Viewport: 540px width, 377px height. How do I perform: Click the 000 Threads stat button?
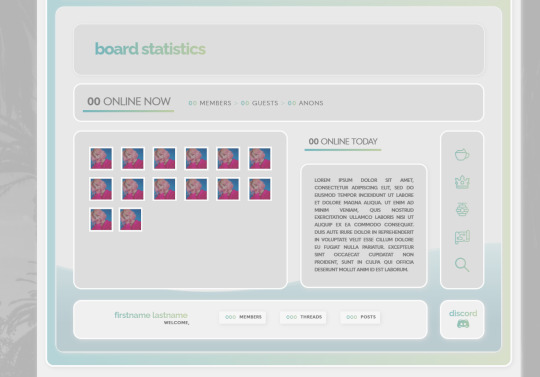[x=303, y=317]
